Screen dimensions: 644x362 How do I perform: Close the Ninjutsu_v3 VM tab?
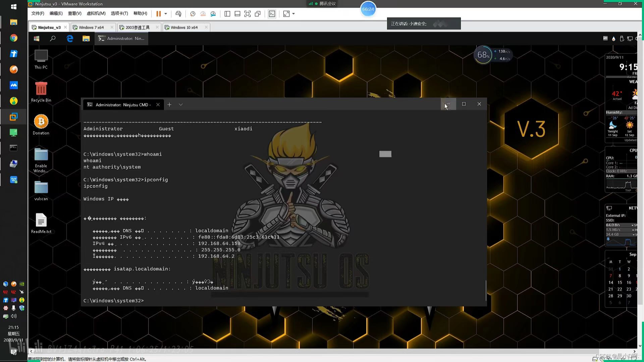pos(65,27)
